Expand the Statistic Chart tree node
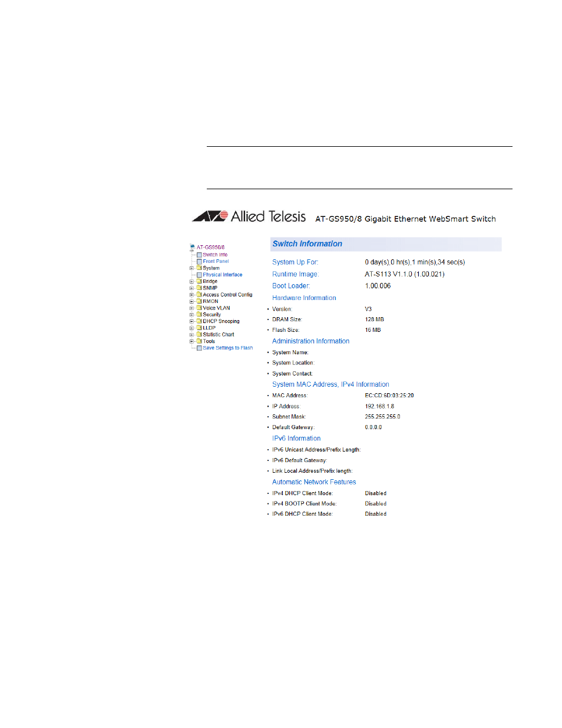562x728 pixels. (x=191, y=335)
